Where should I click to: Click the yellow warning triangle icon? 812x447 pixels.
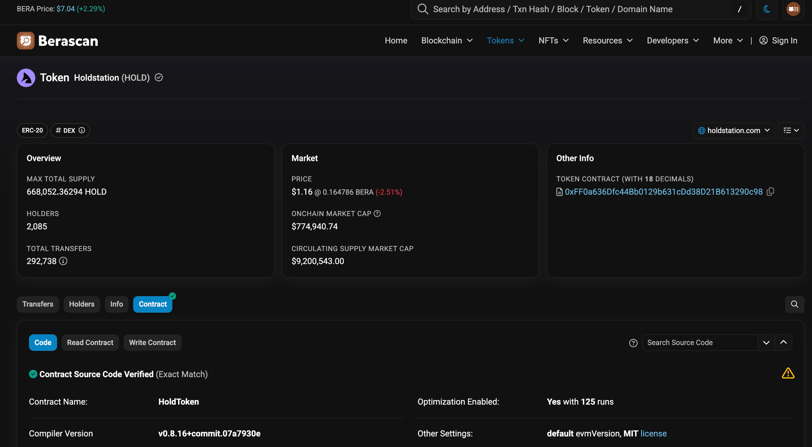pyautogui.click(x=788, y=373)
